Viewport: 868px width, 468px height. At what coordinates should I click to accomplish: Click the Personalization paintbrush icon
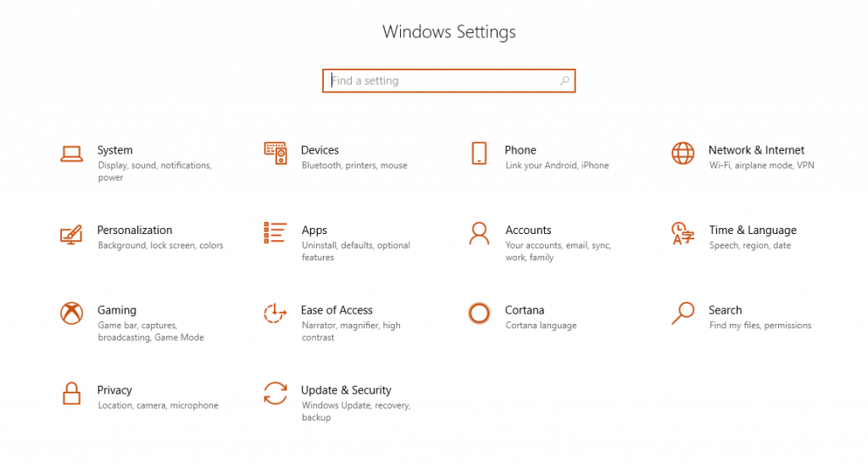pos(71,234)
